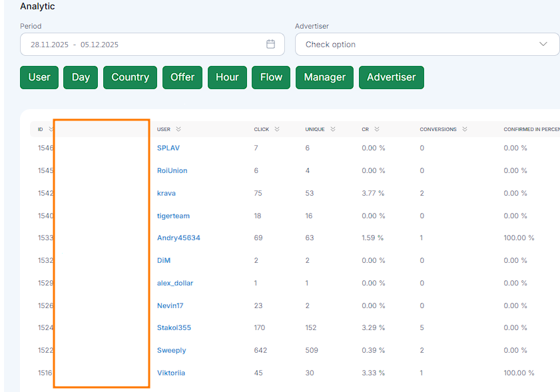Expand the Advertiser dropdown chevron
This screenshot has height=392, width=560.
click(x=543, y=45)
